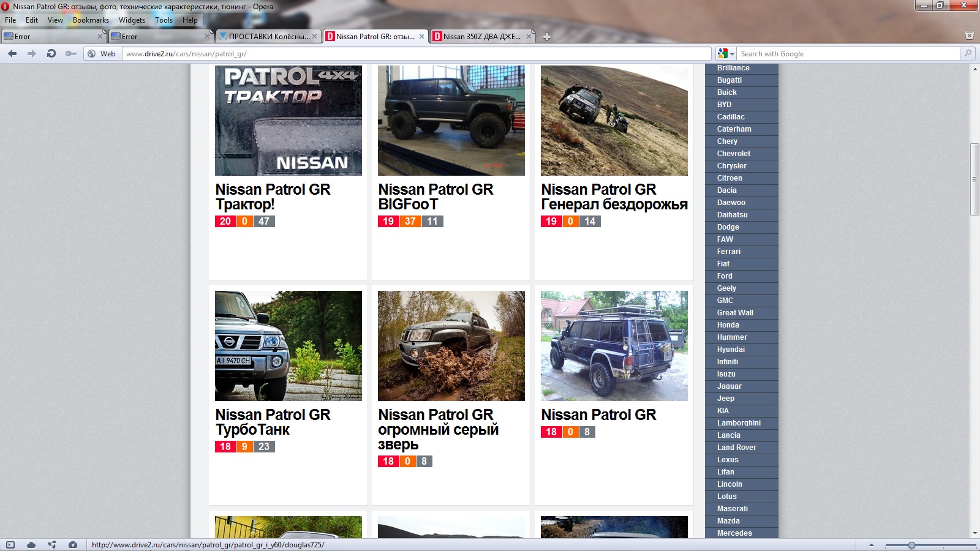Go back to the previous page
The image size is (980, 551).
point(12,54)
